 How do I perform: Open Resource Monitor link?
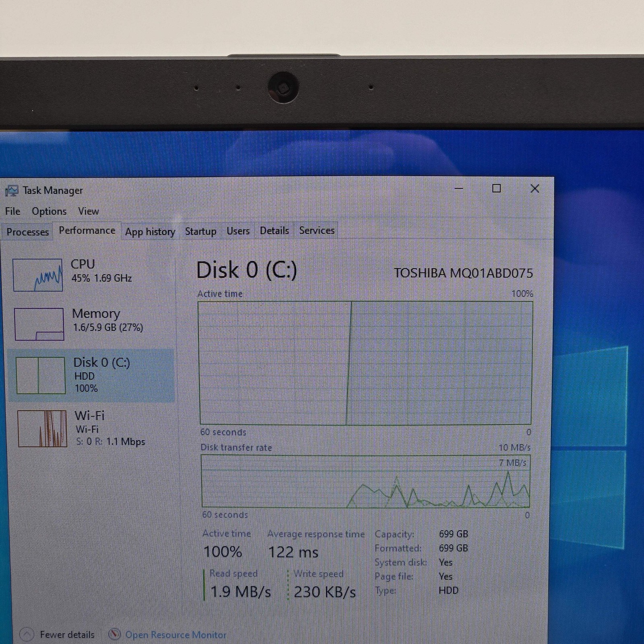click(x=176, y=635)
